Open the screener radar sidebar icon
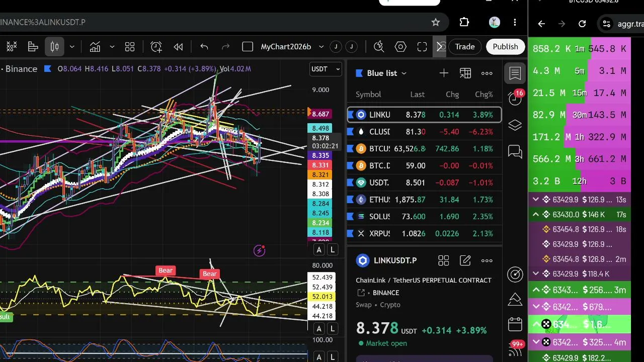The width and height of the screenshot is (644, 362). point(515,274)
